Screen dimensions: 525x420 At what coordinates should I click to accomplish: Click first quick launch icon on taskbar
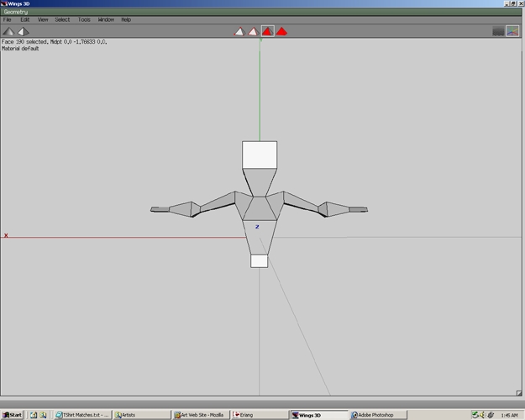tap(34, 415)
